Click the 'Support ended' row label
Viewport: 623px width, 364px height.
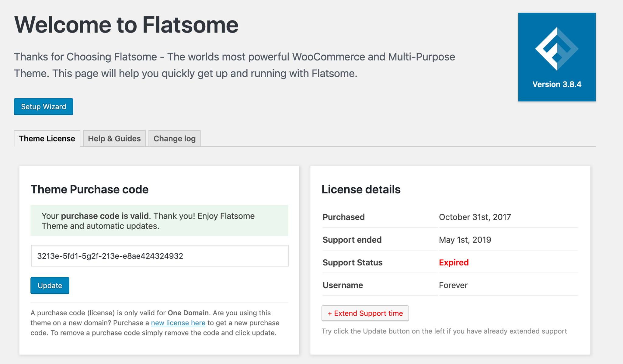click(352, 240)
